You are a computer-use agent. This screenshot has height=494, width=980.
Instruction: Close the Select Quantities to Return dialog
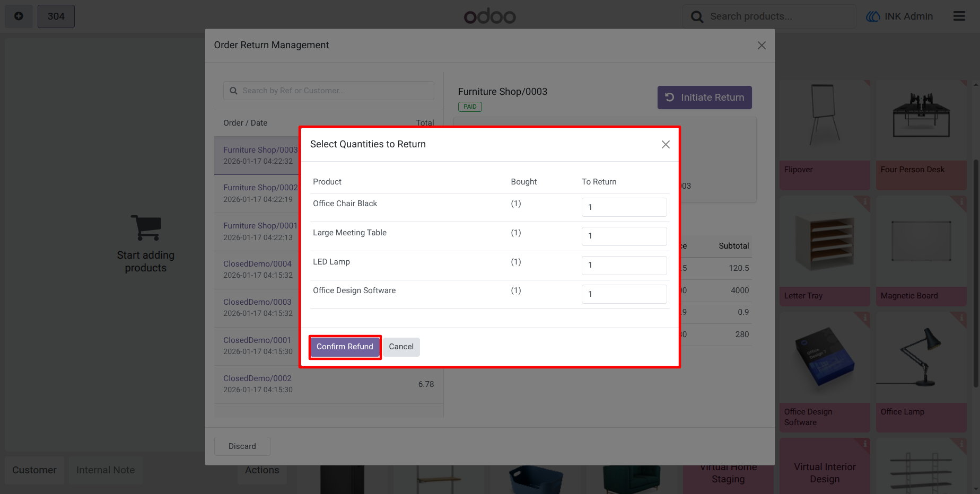666,144
